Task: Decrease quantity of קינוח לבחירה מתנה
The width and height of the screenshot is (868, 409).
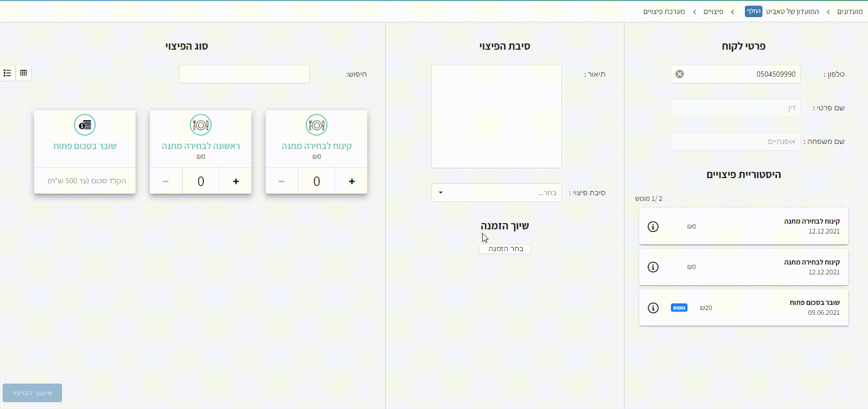Action: tap(281, 181)
